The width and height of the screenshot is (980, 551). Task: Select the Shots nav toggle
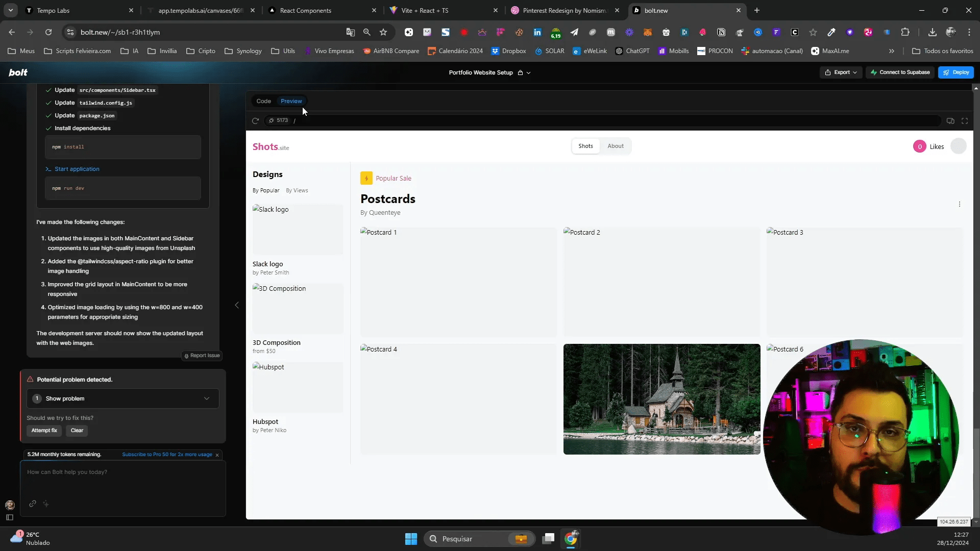(x=585, y=146)
